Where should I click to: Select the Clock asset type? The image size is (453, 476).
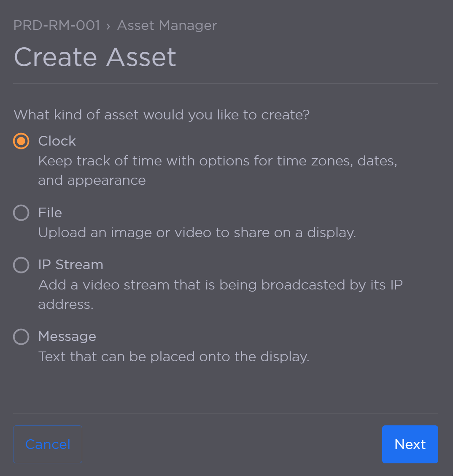coord(21,141)
